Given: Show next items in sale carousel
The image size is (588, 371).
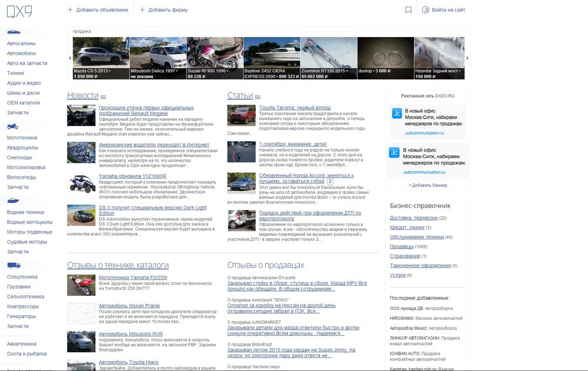Looking at the screenshot, I should (467, 58).
